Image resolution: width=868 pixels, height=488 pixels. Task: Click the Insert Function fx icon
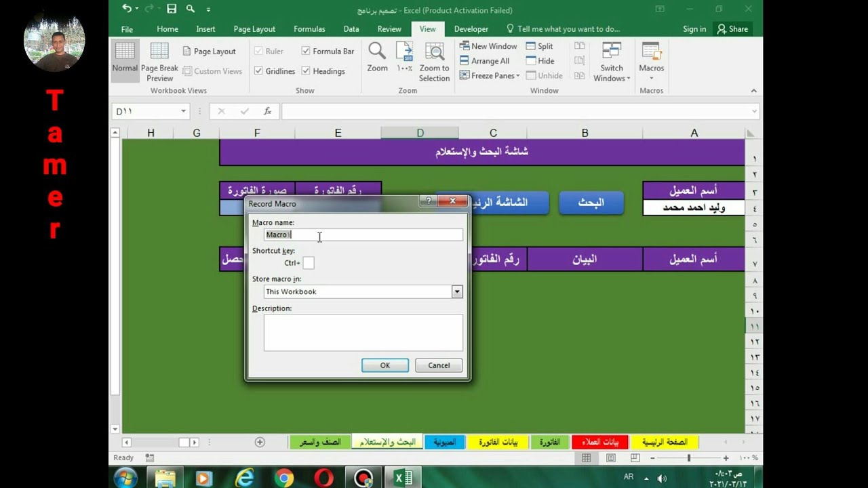pos(267,111)
